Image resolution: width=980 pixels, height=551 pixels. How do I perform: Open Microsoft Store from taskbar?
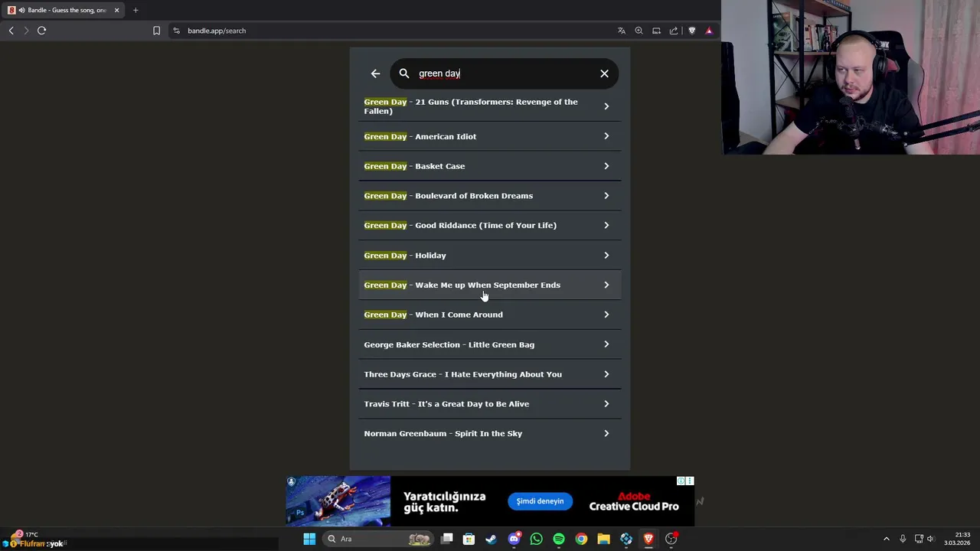[x=469, y=539]
